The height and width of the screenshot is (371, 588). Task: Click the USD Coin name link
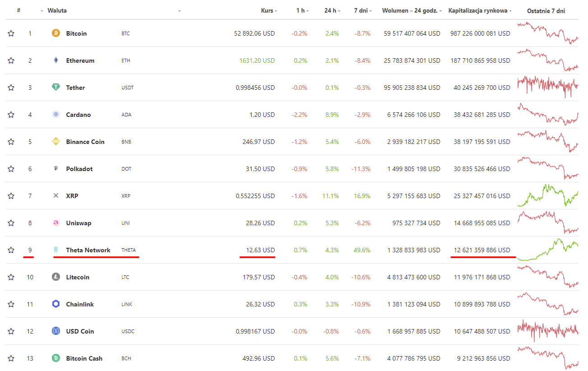click(x=80, y=331)
